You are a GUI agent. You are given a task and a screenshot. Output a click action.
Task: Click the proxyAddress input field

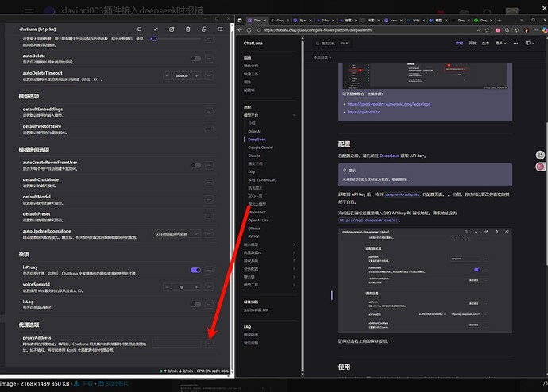click(176, 344)
